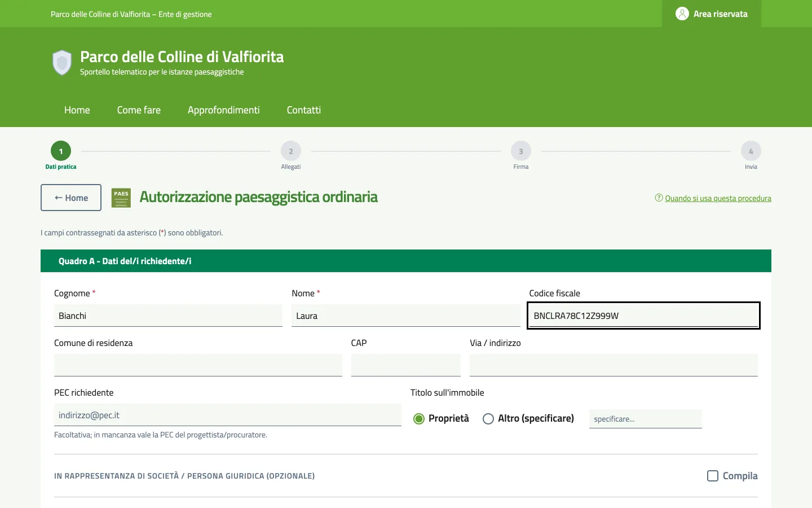Click the Area riservata user avatar icon

tap(682, 14)
